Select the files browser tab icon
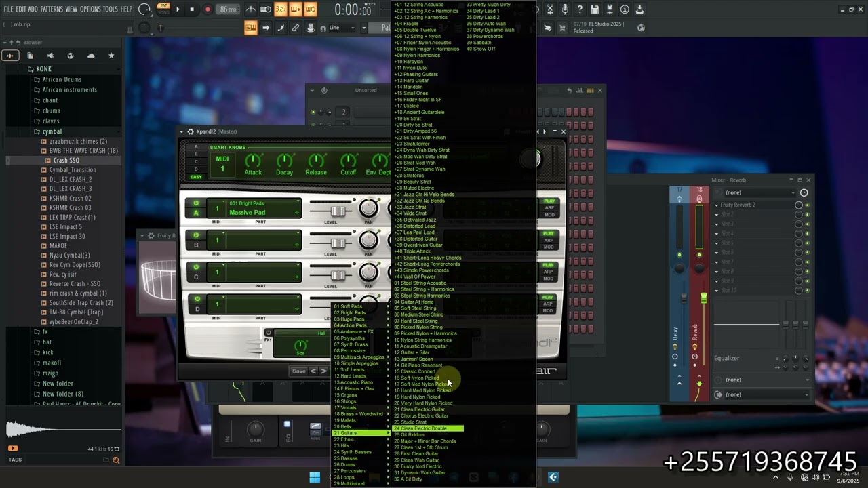The width and height of the screenshot is (868, 488). (30, 56)
